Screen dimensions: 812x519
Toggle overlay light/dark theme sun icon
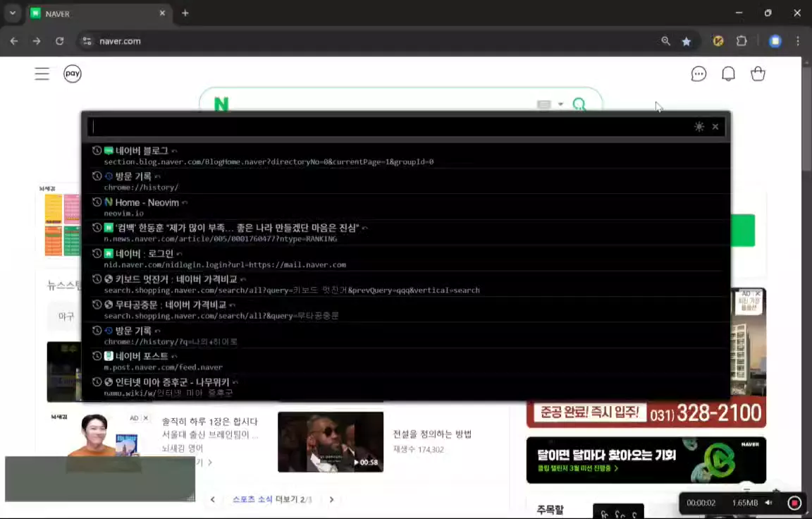(x=699, y=127)
